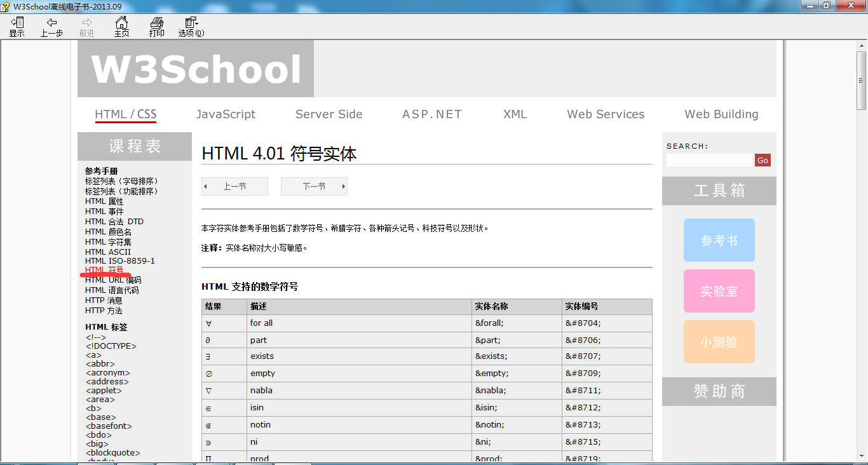Image resolution: width=868 pixels, height=465 pixels.
Task: Open the blue 参考书 toolbox button
Action: pyautogui.click(x=719, y=240)
